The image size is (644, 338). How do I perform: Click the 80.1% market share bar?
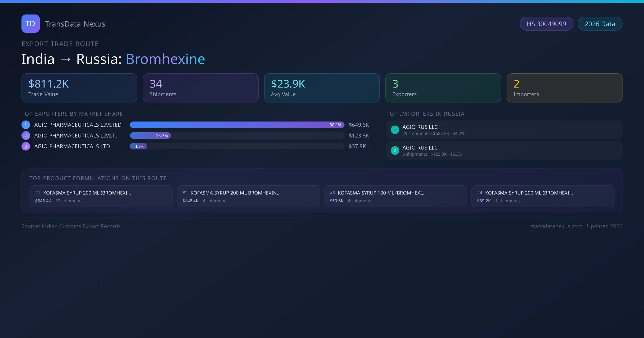tap(237, 125)
